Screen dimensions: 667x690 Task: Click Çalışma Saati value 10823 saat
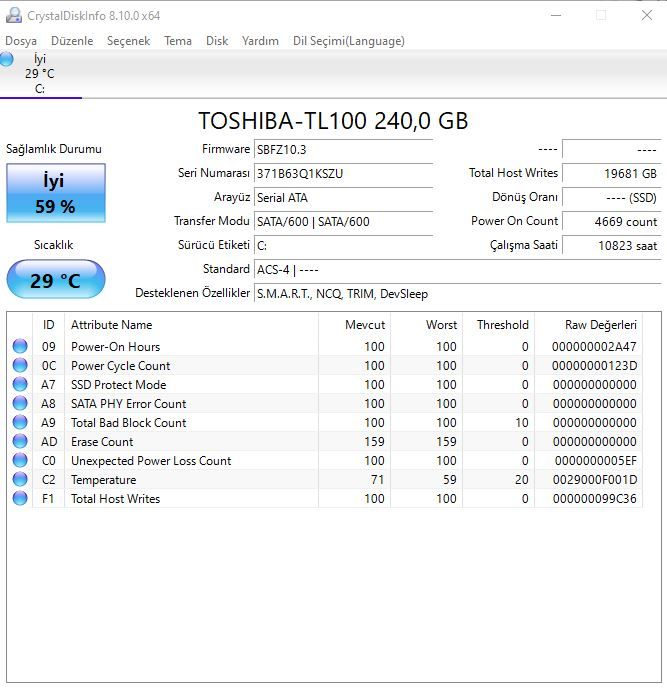(612, 246)
